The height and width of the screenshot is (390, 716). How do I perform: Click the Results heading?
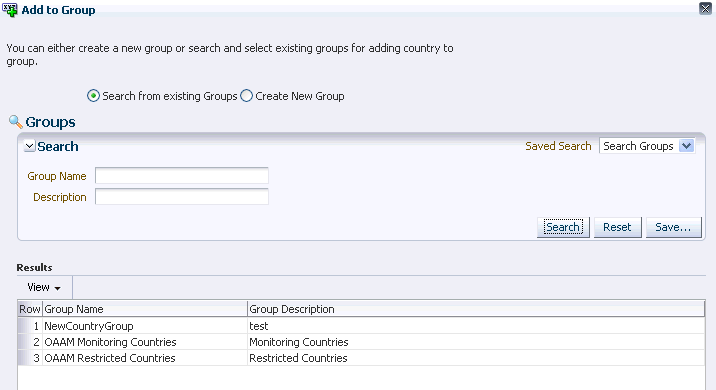[34, 268]
